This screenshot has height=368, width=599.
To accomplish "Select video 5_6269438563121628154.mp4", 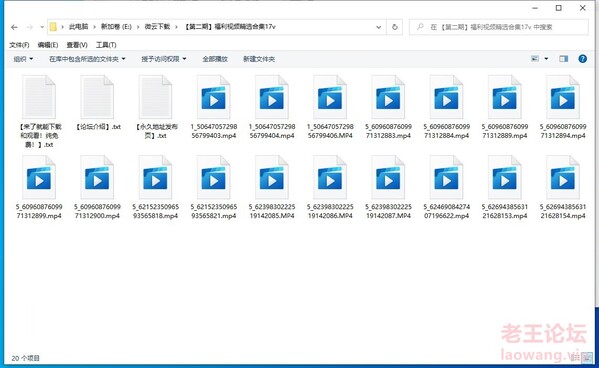I will click(563, 188).
